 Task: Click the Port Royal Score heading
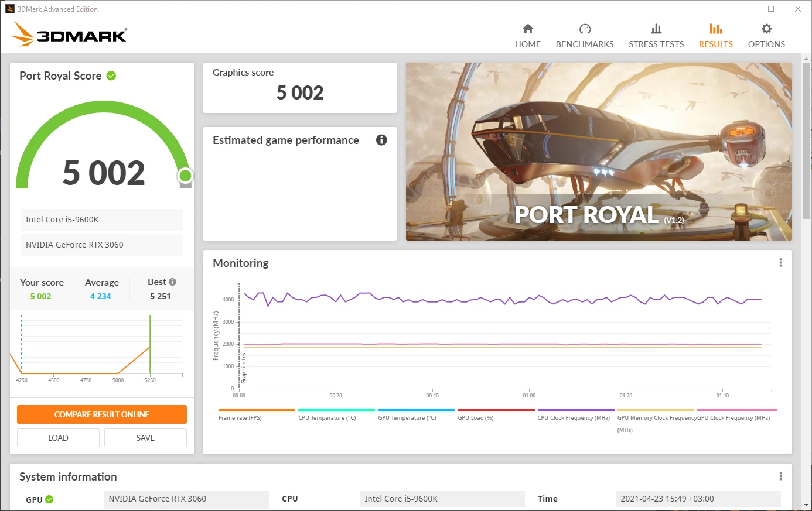pyautogui.click(x=60, y=76)
